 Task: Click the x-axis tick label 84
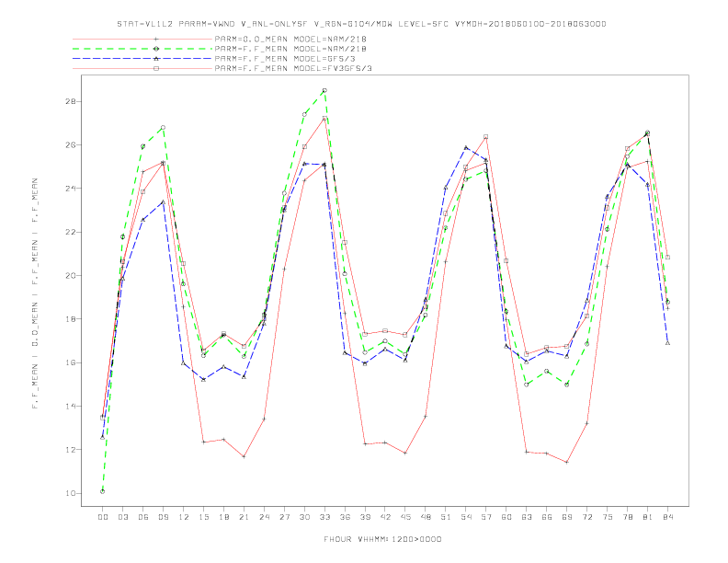[x=667, y=517]
